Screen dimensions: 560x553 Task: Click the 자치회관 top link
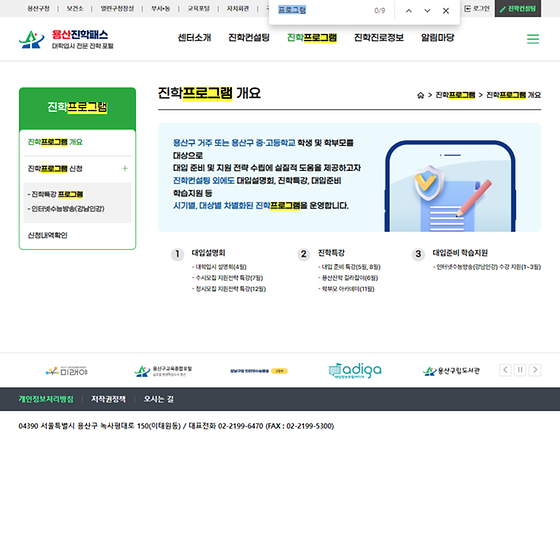[238, 9]
